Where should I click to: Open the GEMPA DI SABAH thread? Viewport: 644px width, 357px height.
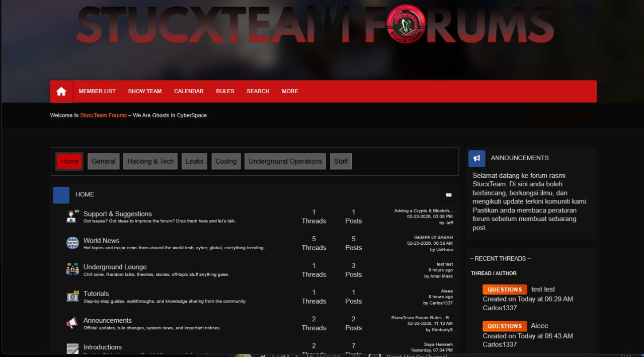[434, 237]
